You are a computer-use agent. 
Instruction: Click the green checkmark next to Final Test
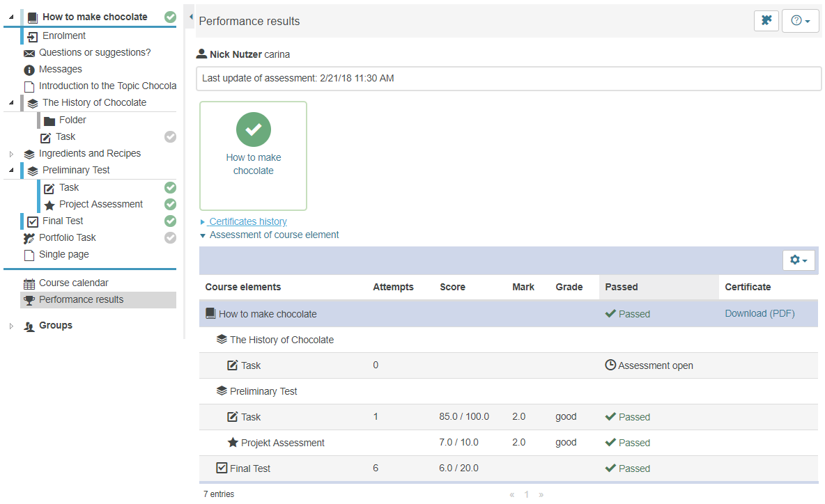(170, 221)
